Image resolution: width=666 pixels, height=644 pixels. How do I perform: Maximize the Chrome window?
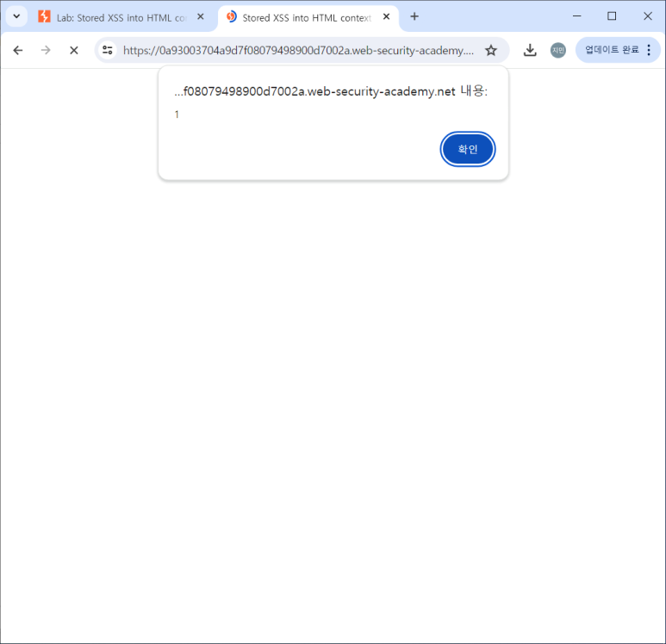[612, 16]
